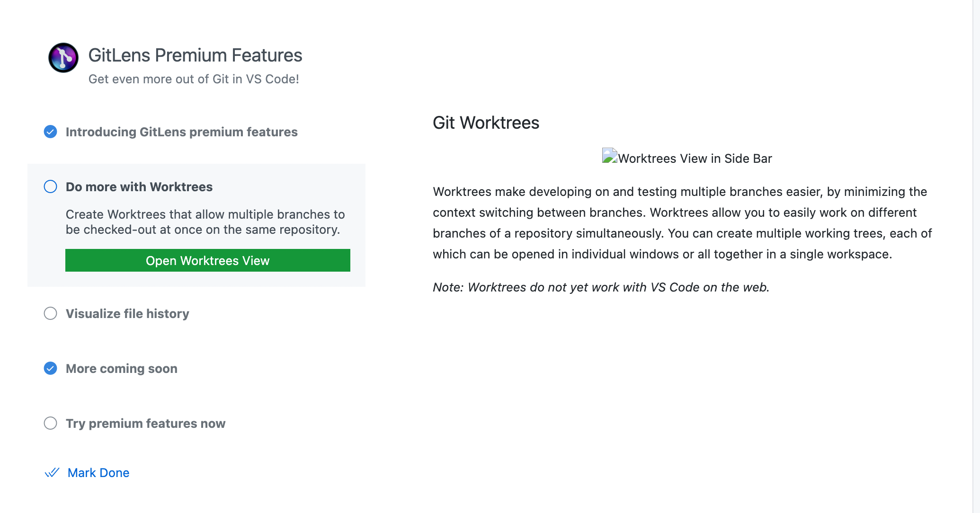Select the Introducing GitLens premium features step

[182, 132]
